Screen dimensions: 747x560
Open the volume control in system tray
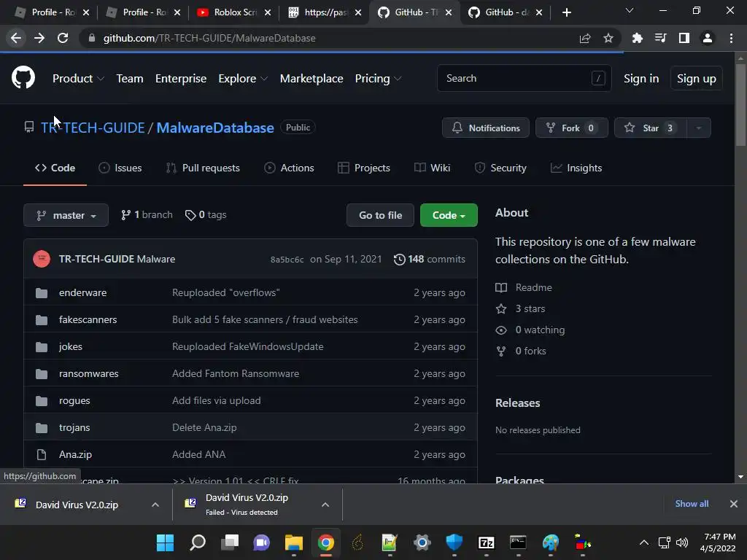pos(682,542)
